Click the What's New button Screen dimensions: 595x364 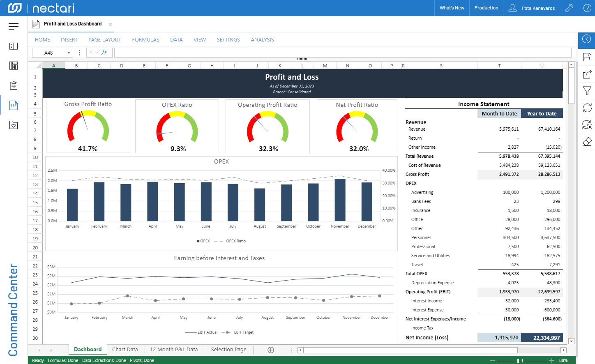coord(452,8)
